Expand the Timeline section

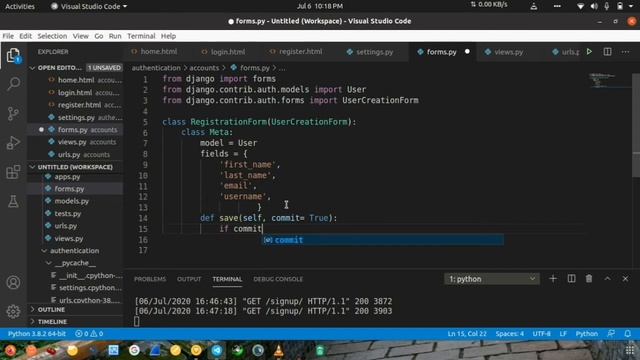75,322
